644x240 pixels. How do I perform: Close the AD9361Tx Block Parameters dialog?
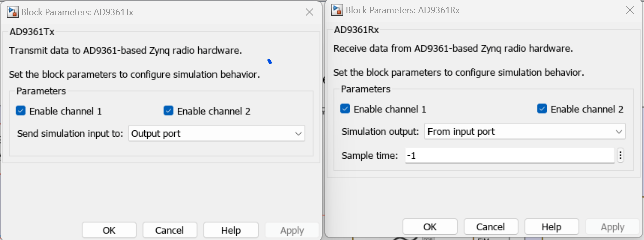tap(309, 12)
